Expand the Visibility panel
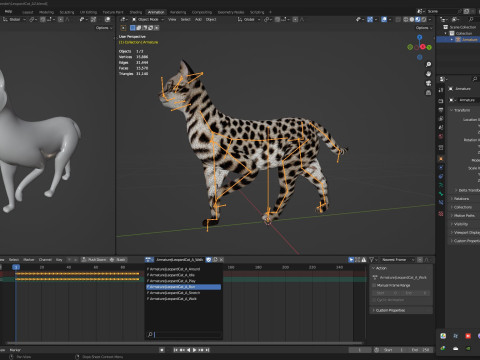480x360 pixels. 460,224
